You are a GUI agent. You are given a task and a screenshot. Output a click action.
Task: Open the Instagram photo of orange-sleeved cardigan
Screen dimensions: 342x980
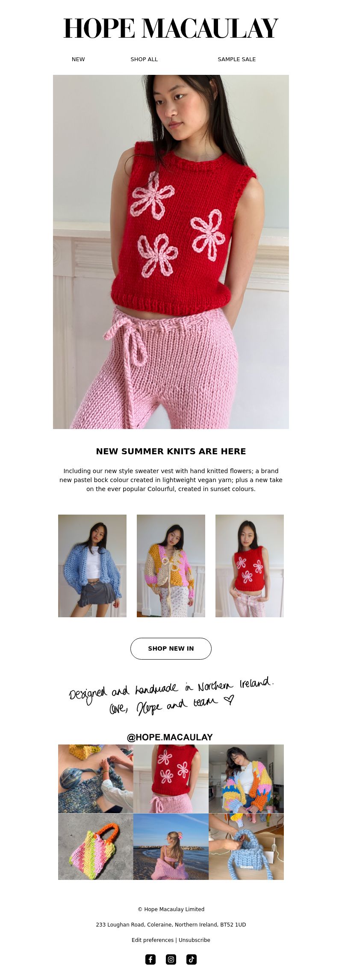pos(246,779)
